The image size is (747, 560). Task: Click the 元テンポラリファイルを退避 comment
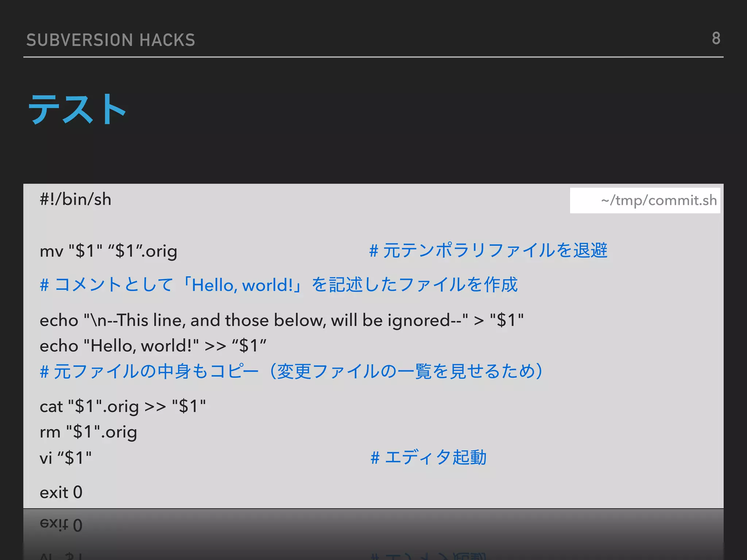point(488,250)
